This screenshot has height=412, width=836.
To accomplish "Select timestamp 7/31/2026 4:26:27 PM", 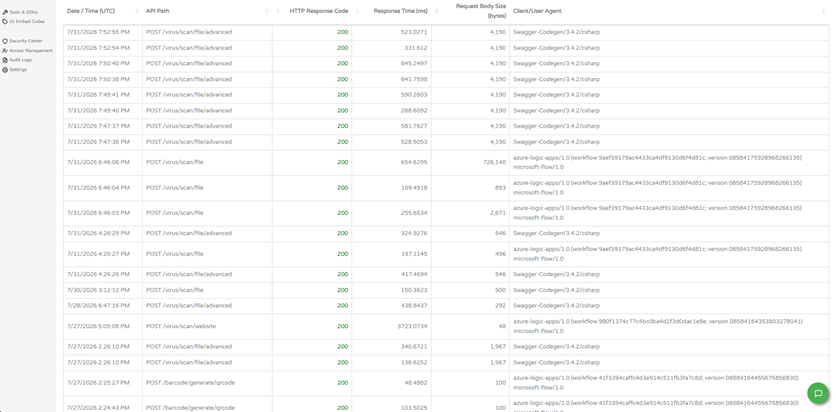I will pyautogui.click(x=98, y=254).
